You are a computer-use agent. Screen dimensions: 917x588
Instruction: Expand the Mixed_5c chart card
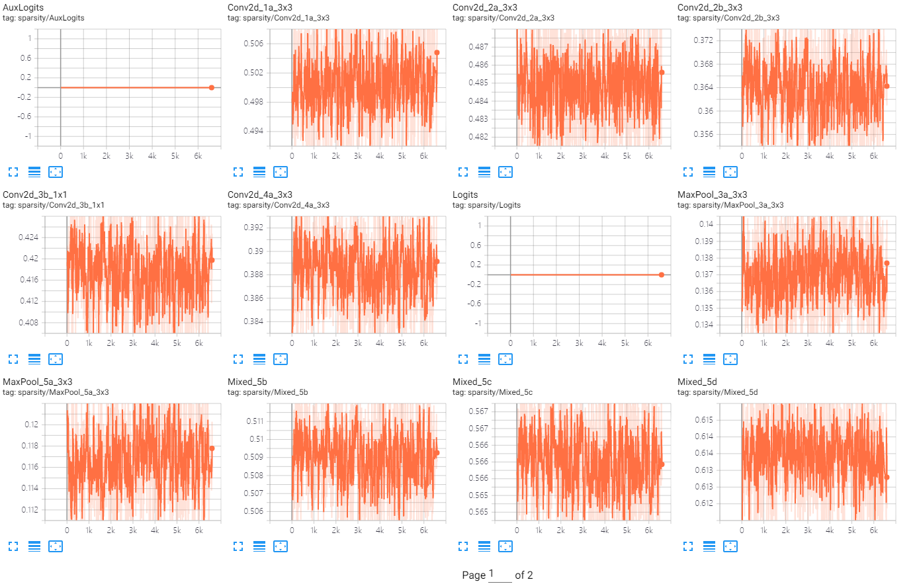coord(463,546)
